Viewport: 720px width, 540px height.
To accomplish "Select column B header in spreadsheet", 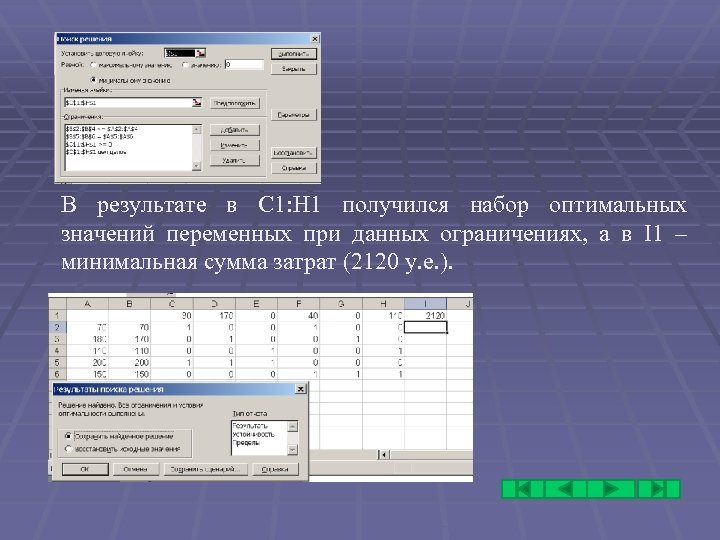I will point(129,304).
